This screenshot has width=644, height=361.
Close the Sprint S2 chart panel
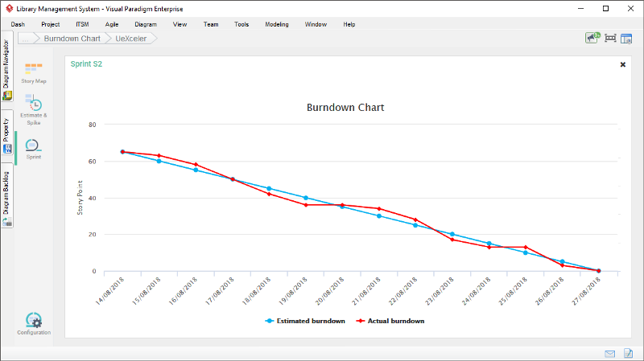(x=622, y=64)
